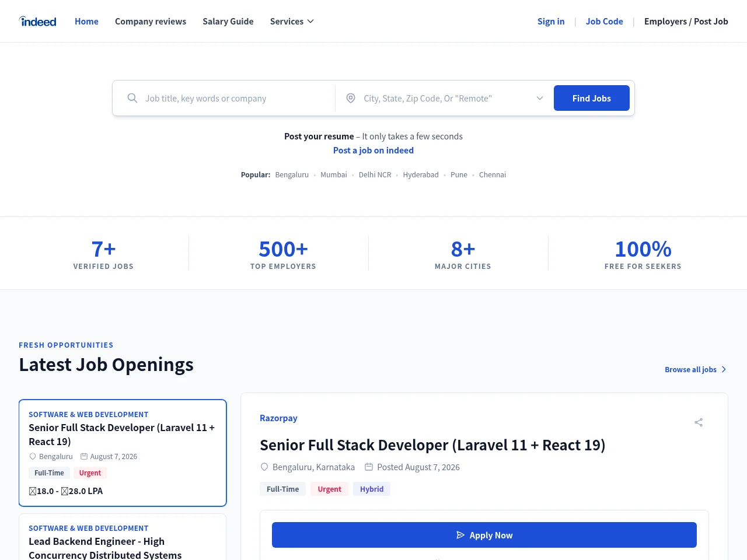Click the 100% Free for Seekers stat

point(643,254)
